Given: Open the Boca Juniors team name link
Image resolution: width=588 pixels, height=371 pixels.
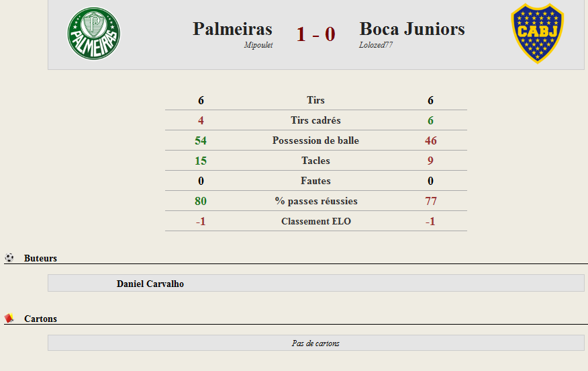Looking at the screenshot, I should [412, 29].
